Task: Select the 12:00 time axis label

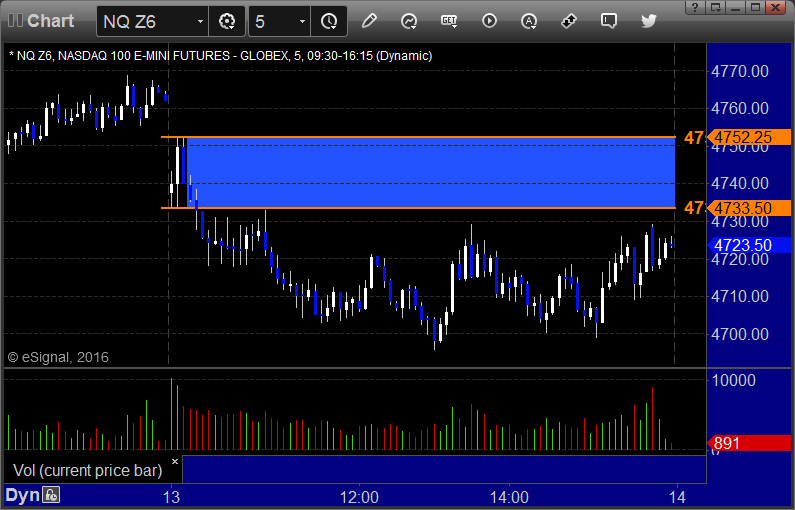Action: (x=359, y=497)
